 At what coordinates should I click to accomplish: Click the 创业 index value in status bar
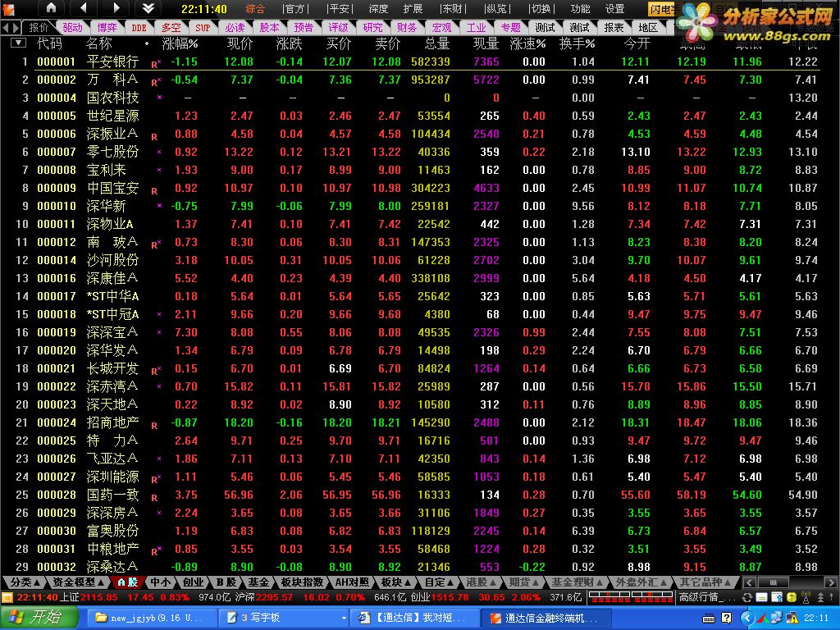pyautogui.click(x=450, y=597)
